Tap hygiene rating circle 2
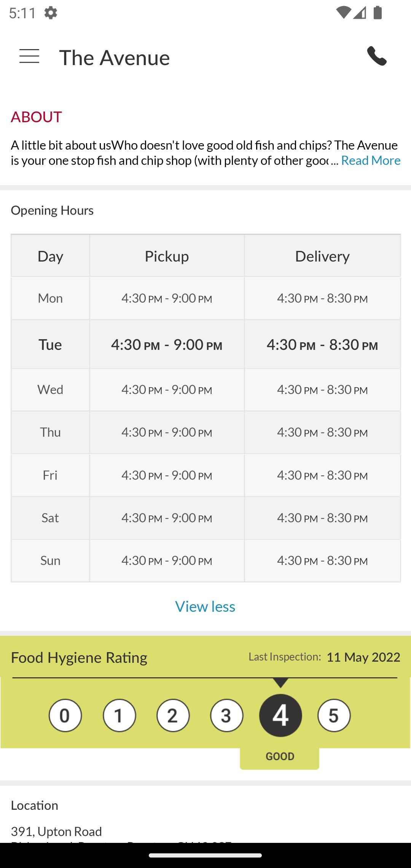 173,716
